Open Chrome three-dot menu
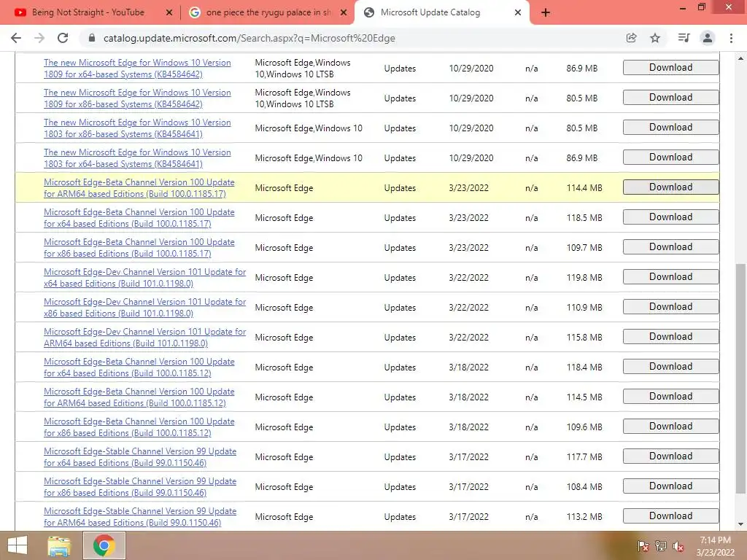Viewport: 747px width, 560px height. tap(731, 38)
